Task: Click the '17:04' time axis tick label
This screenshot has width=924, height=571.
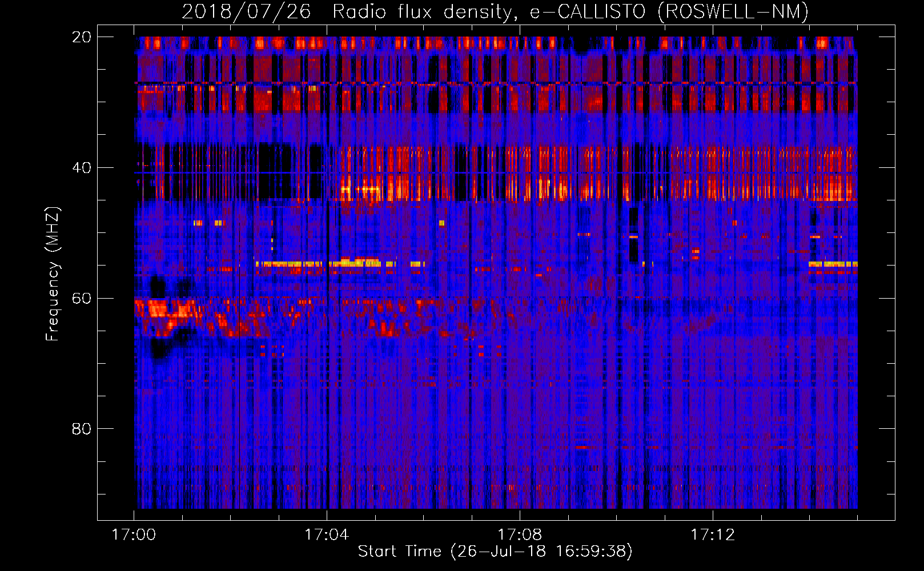Action: point(327,535)
